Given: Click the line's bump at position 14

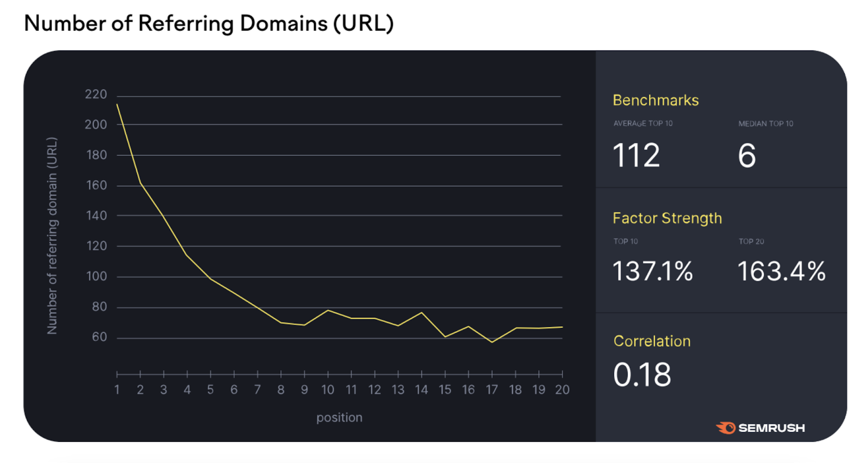Looking at the screenshot, I should click(x=422, y=313).
